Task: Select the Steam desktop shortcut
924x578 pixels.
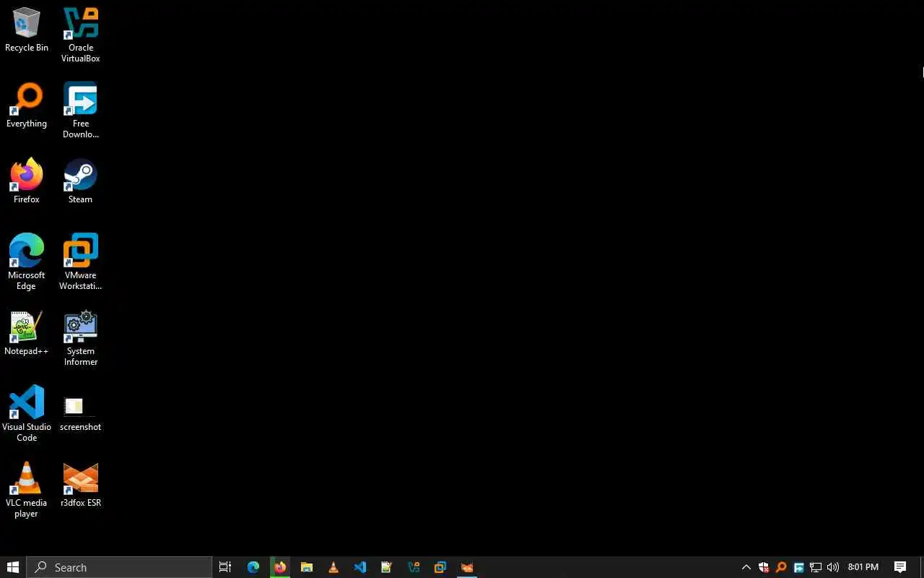Action: tap(80, 181)
